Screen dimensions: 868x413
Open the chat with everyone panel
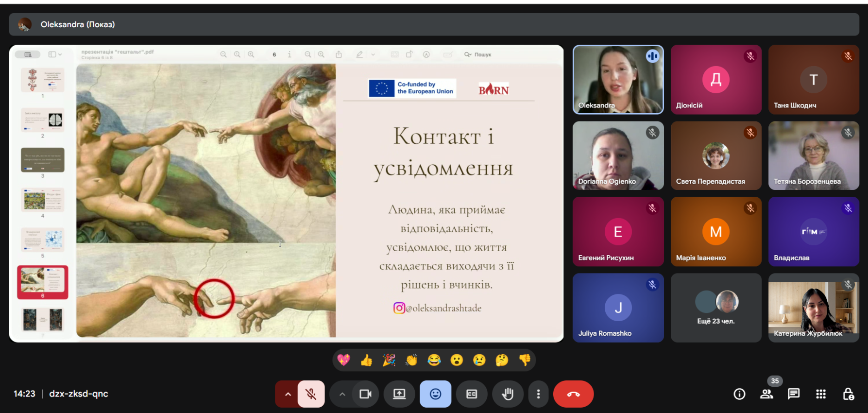[794, 394]
